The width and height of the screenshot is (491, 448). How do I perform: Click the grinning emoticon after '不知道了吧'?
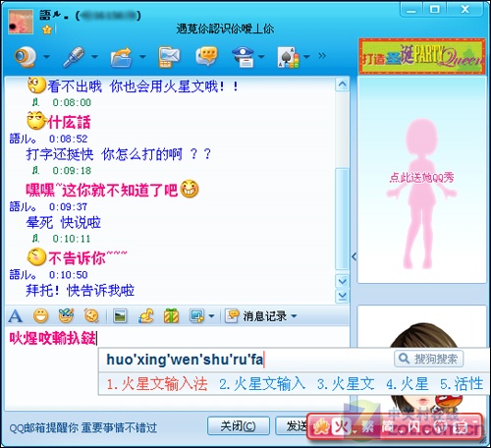(190, 189)
